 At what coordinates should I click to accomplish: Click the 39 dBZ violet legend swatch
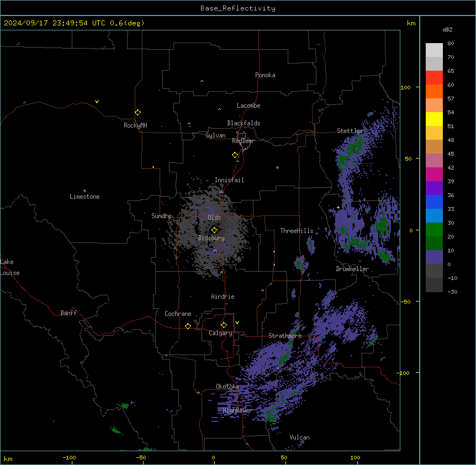434,188
